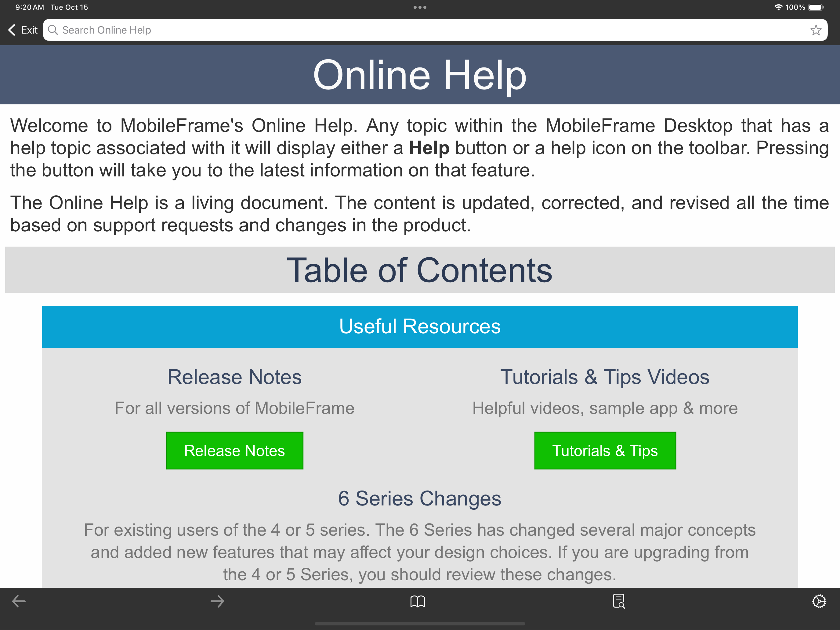The image size is (840, 630).
Task: Tap the magnifier icon in search bar
Action: click(53, 30)
